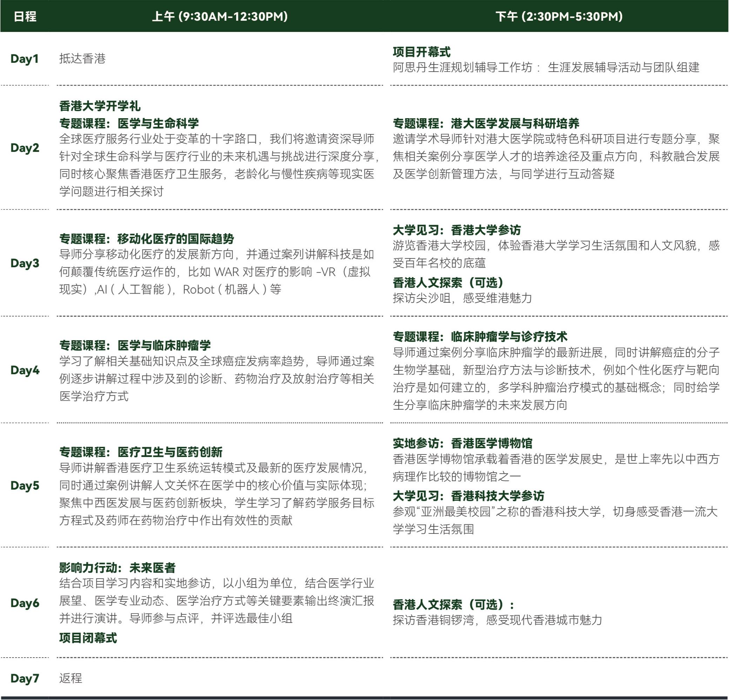Select the Day4 row label
Screen dimensions: 729x700
pyautogui.click(x=25, y=370)
